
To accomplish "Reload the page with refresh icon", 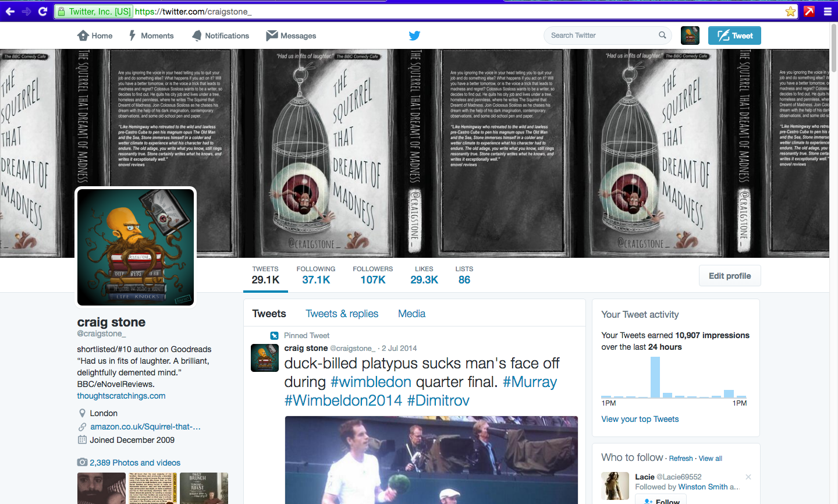I will [x=42, y=12].
